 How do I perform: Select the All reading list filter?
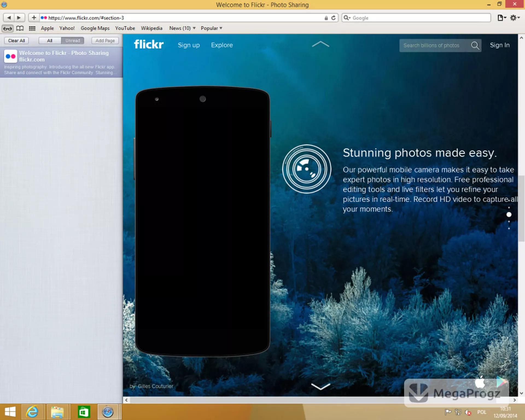point(50,40)
